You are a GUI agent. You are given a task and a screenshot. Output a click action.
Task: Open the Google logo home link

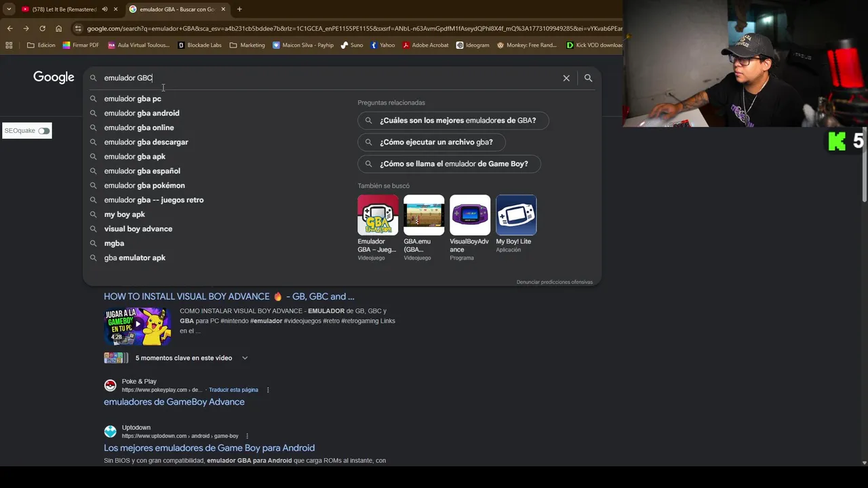click(54, 77)
